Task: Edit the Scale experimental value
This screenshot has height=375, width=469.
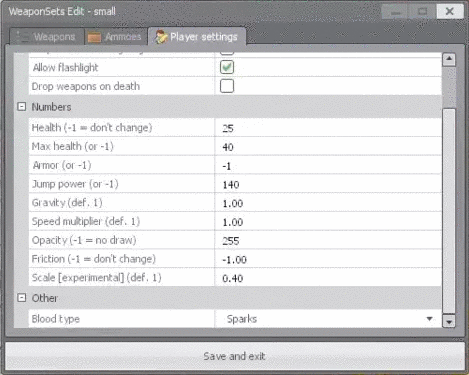Action: pos(328,278)
